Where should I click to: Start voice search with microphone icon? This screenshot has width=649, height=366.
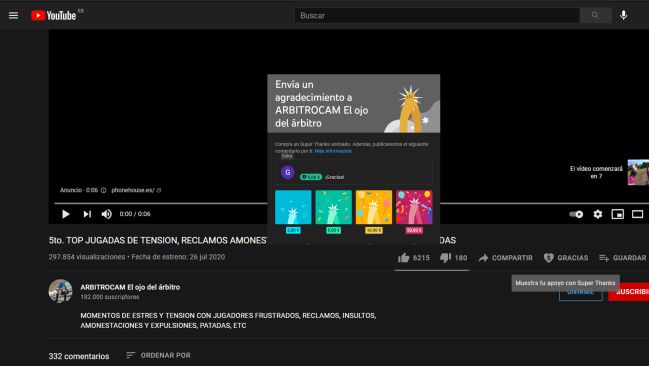coord(623,15)
